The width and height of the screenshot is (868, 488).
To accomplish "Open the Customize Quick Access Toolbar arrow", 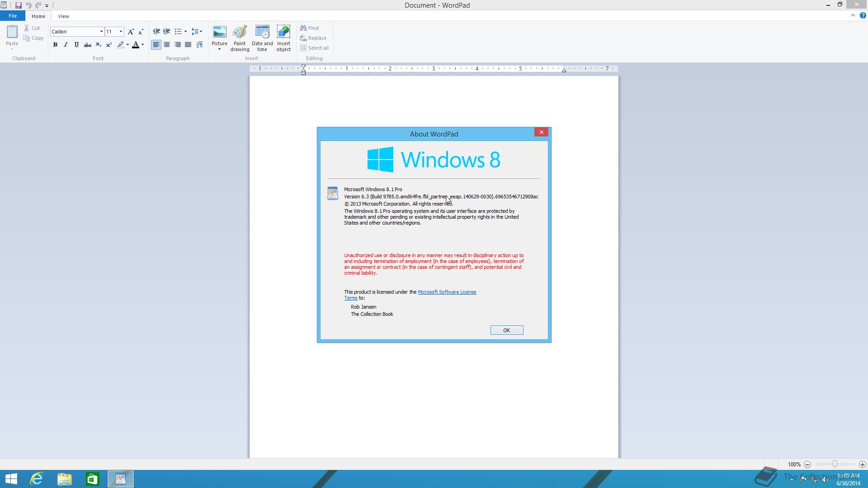I will coord(47,5).
